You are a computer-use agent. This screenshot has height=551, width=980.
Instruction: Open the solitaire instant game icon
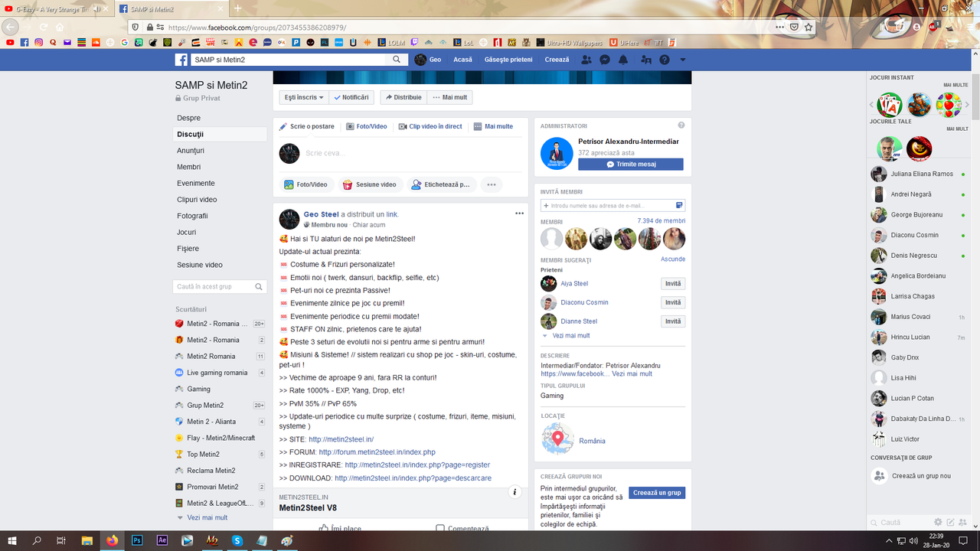[890, 105]
